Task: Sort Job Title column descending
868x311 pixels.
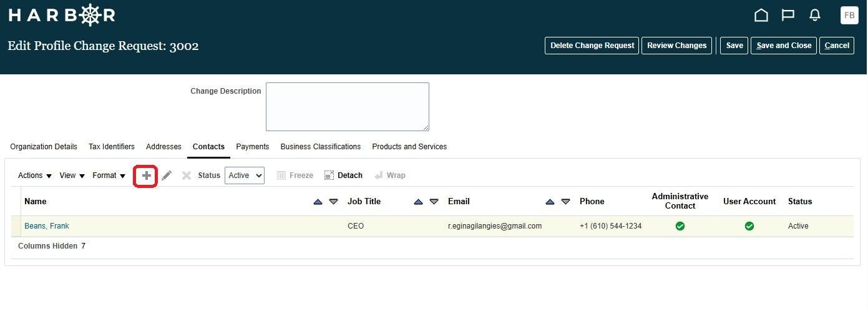Action: click(434, 201)
